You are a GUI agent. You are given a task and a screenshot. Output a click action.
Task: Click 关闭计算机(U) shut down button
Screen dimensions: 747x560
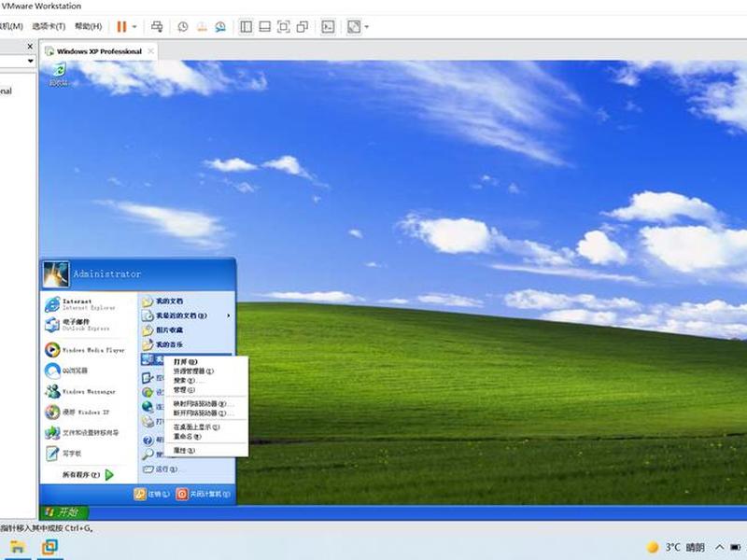203,495
